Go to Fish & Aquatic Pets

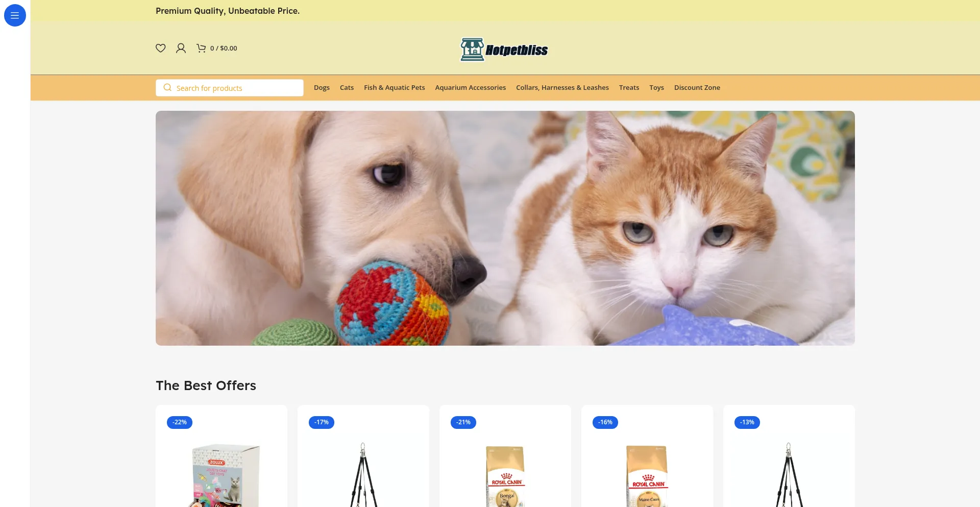[x=395, y=88]
